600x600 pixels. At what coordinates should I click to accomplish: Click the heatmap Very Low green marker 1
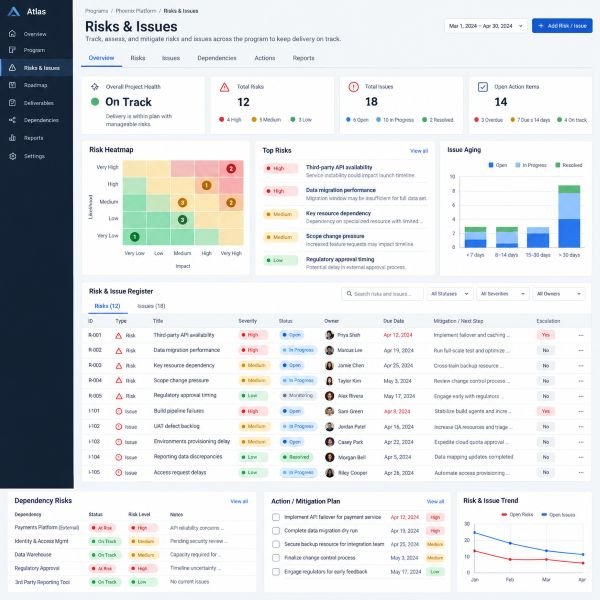pos(134,237)
